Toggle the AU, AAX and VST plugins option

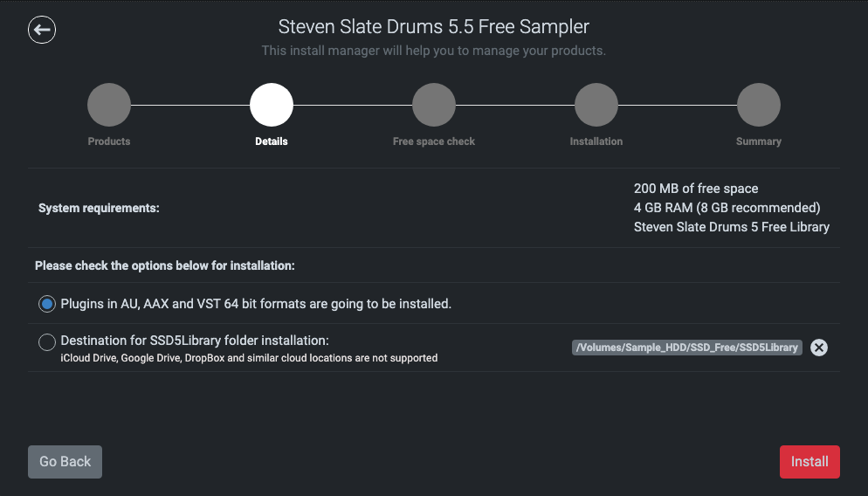pyautogui.click(x=47, y=304)
